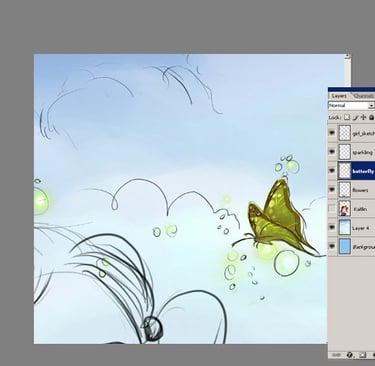Switch to the Layers tab
This screenshot has width=375, height=366.
[339, 96]
